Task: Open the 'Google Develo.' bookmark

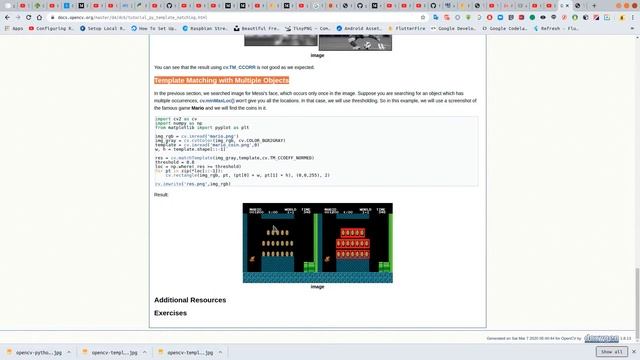Action: tap(454, 29)
